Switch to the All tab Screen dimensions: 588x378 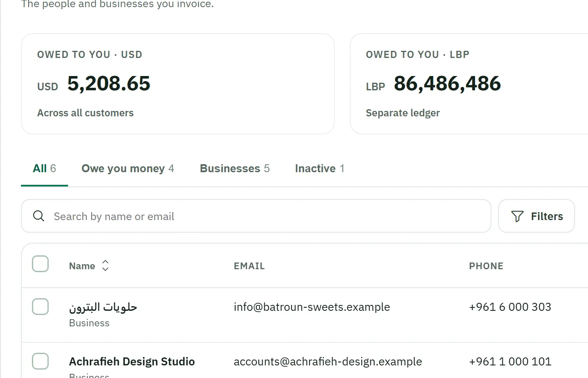pyautogui.click(x=45, y=168)
